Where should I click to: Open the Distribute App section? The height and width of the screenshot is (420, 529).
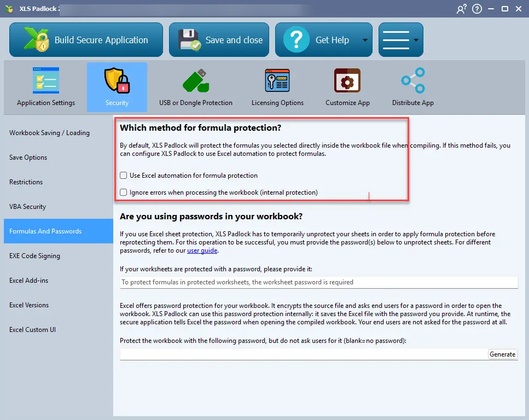(x=412, y=87)
